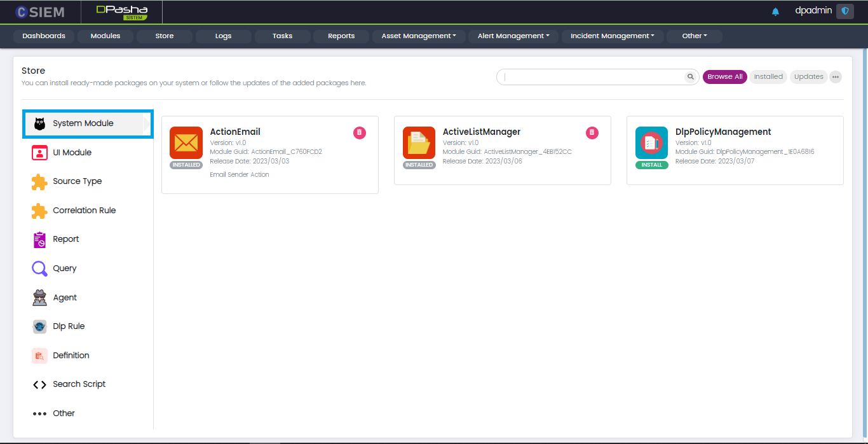Screen dimensions: 868x444
Task: Click the notification bell icon
Action: point(775,11)
